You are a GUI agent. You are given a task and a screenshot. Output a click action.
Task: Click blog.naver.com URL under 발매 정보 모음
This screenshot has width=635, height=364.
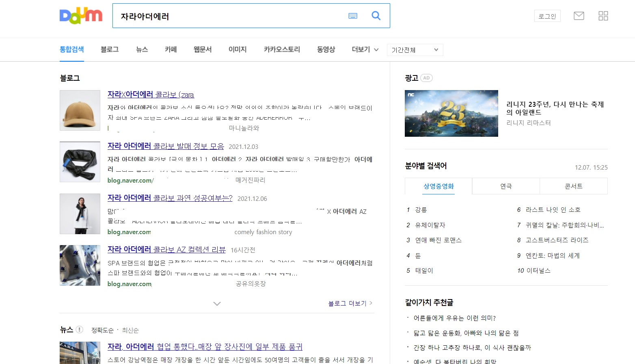130,180
